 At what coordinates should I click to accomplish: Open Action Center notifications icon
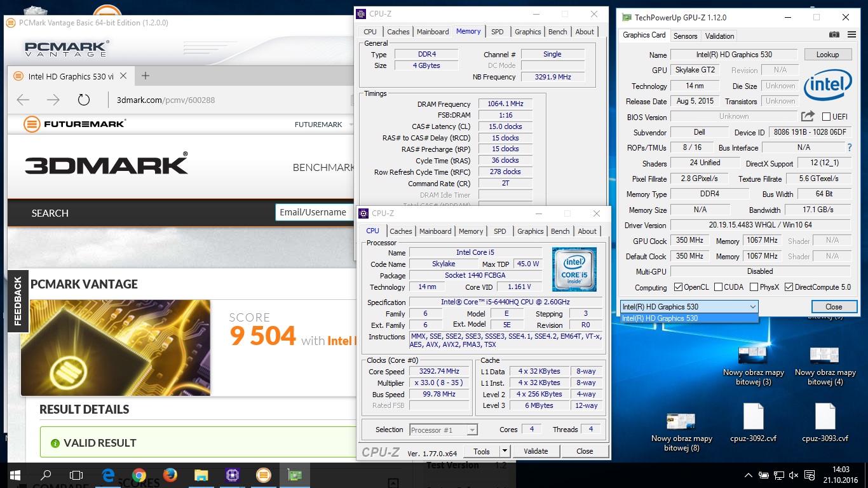[810, 475]
